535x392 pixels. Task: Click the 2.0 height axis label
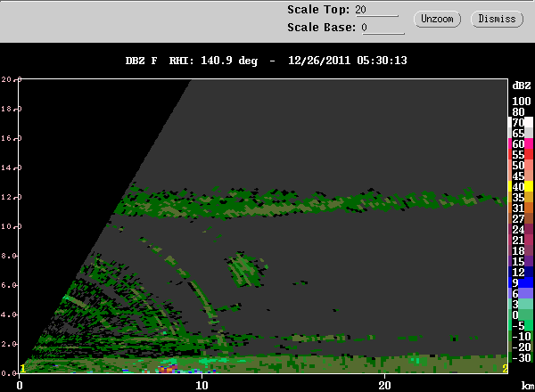(9, 344)
